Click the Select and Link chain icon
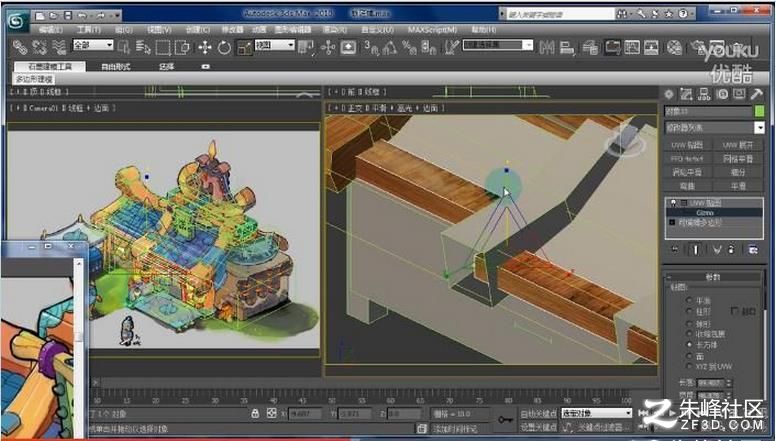Viewport: 776px width, 441px height. coord(20,47)
